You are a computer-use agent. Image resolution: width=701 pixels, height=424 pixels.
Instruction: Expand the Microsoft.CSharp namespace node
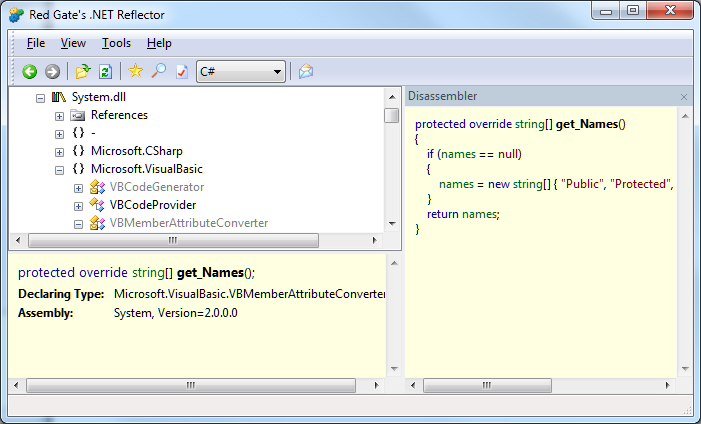coord(59,152)
